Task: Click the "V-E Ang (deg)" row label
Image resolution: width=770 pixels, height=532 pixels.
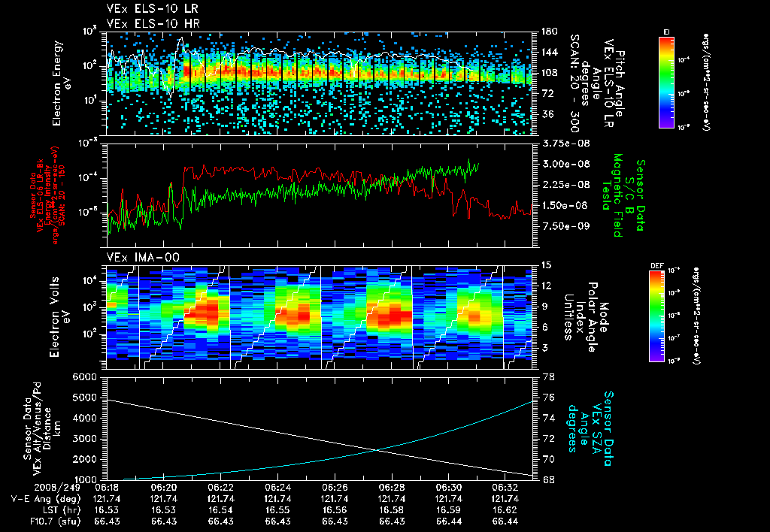Action: (x=46, y=499)
